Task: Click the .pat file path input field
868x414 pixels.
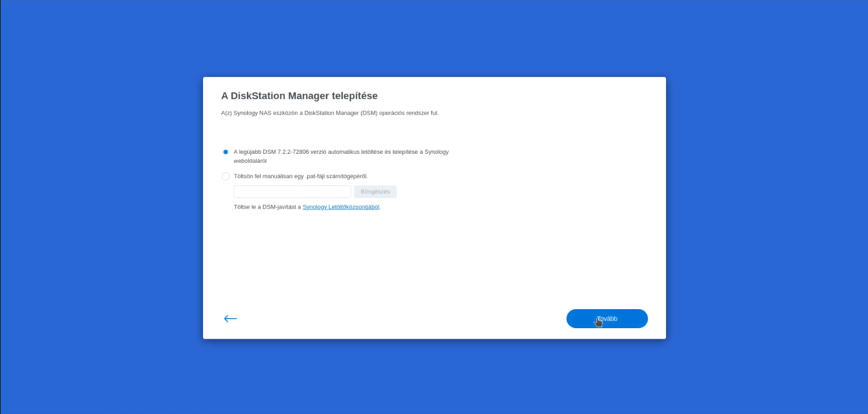Action: pos(292,192)
